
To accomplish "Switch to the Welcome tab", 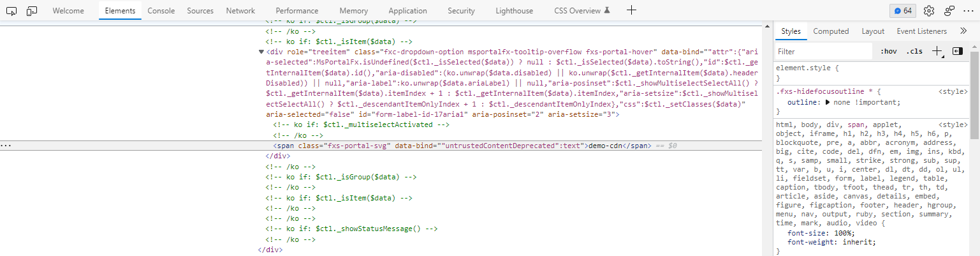I will pyautogui.click(x=68, y=11).
